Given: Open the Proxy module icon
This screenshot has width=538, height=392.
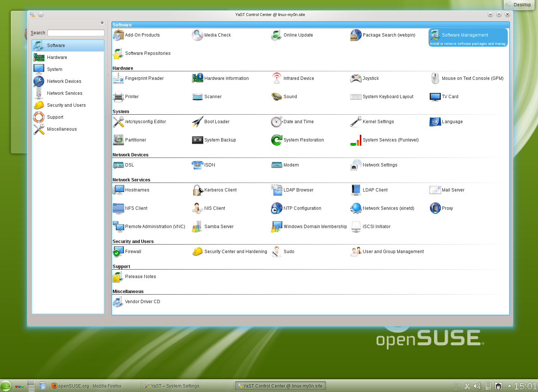Looking at the screenshot, I should click(x=435, y=208).
